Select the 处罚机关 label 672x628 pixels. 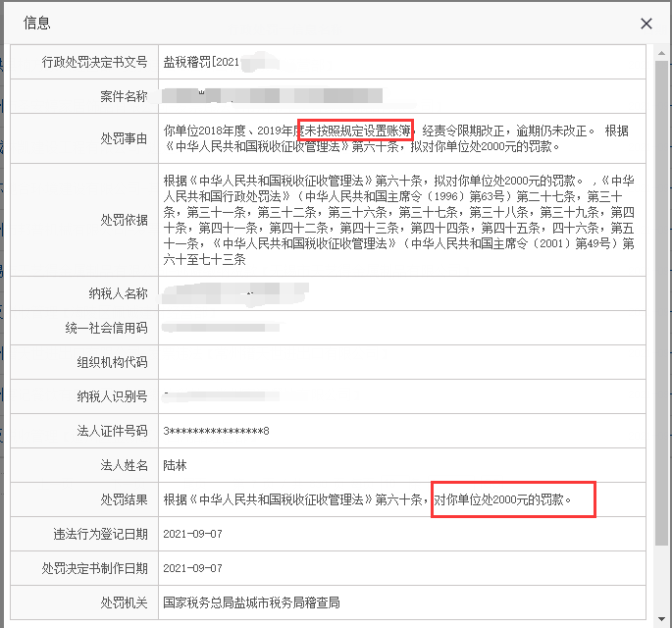(124, 602)
